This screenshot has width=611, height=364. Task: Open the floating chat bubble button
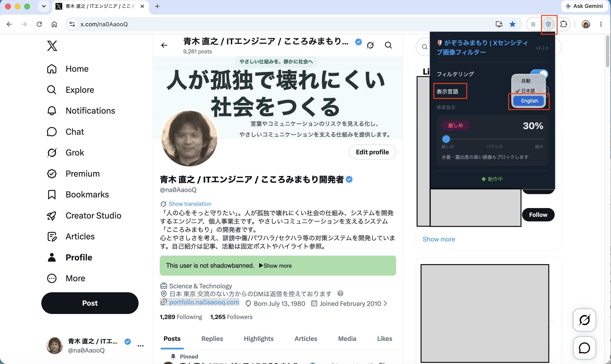584,348
